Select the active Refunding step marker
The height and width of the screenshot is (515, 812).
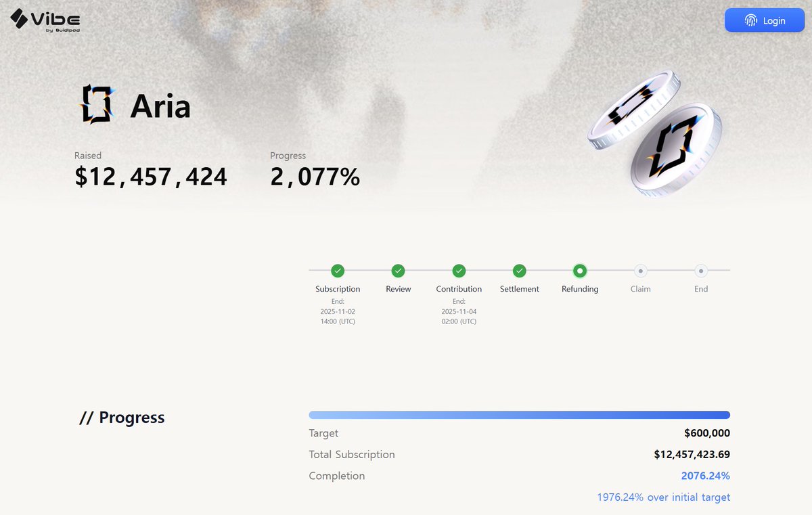pyautogui.click(x=580, y=271)
